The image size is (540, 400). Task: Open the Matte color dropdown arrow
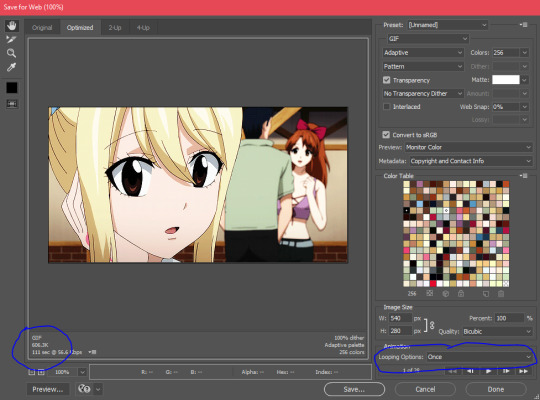(x=524, y=80)
